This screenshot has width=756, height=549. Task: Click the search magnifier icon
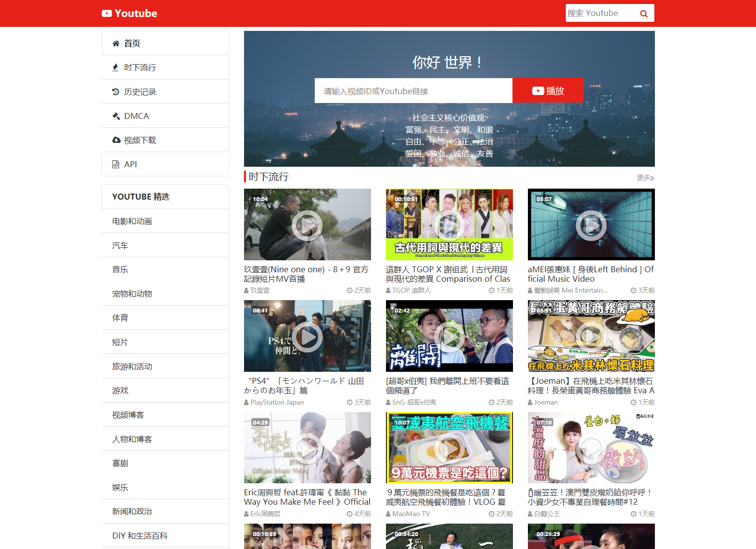[x=643, y=14]
